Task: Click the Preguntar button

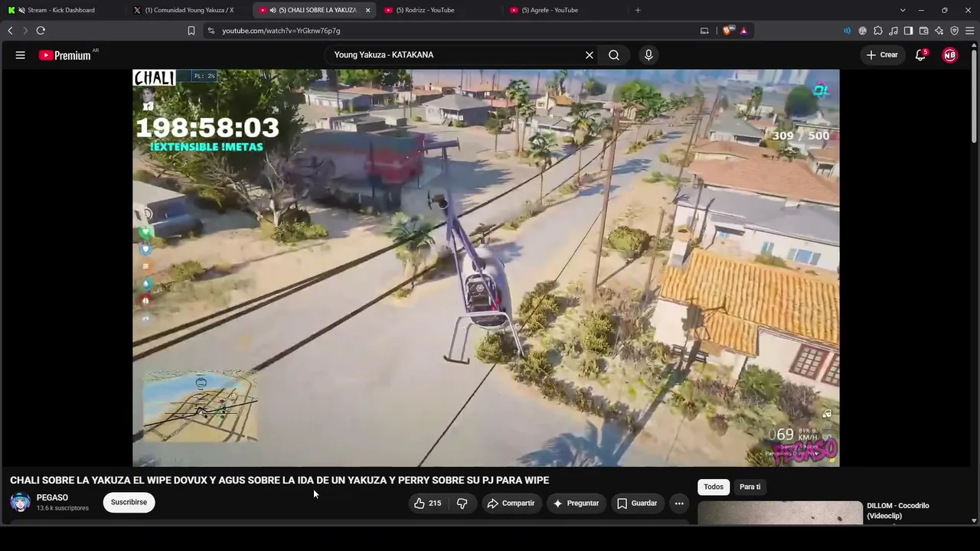Action: 576,503
